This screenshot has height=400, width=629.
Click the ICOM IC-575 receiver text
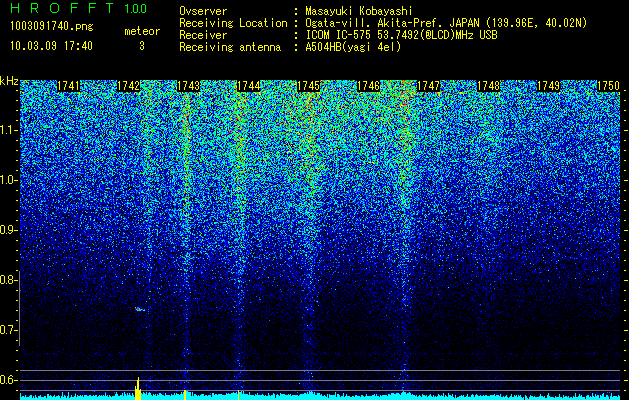point(401,35)
